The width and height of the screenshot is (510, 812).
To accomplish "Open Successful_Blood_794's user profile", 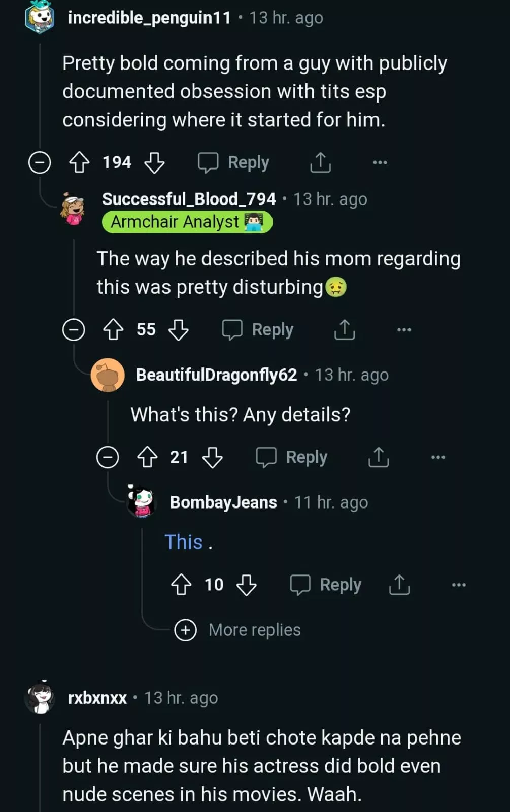I will click(x=189, y=199).
